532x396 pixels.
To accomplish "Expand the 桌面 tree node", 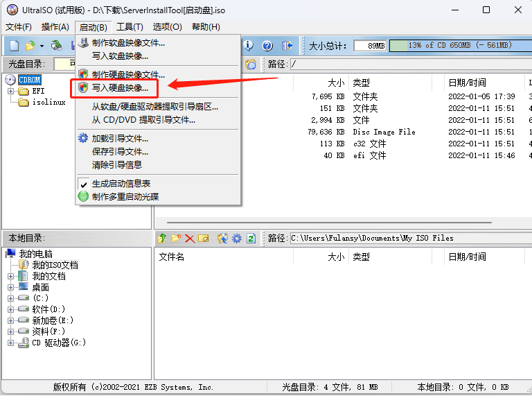I will [10, 287].
